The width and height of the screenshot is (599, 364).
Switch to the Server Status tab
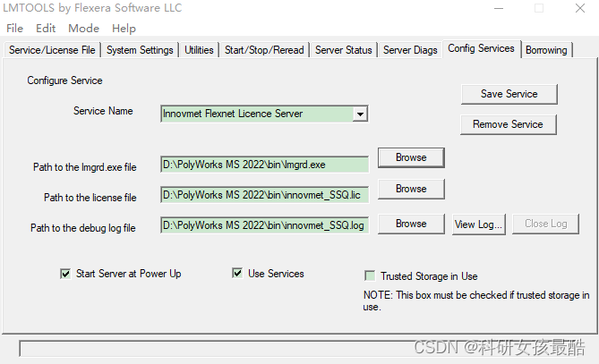344,50
